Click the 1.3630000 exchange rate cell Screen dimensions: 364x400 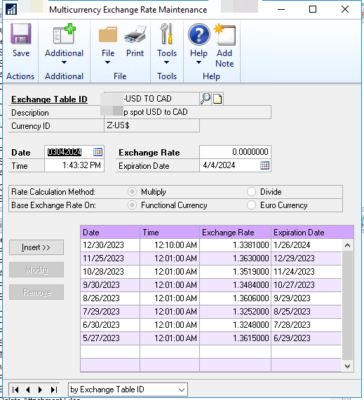[x=235, y=259]
